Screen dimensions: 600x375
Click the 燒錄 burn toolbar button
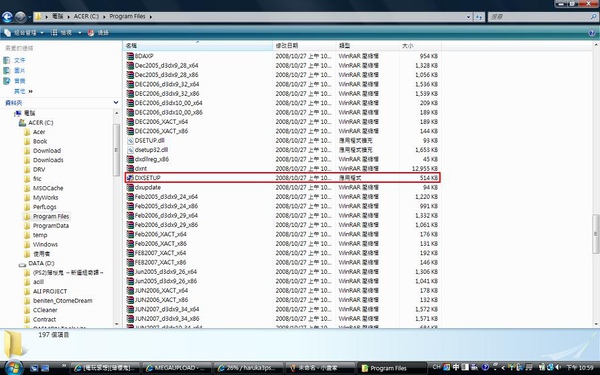[x=98, y=33]
